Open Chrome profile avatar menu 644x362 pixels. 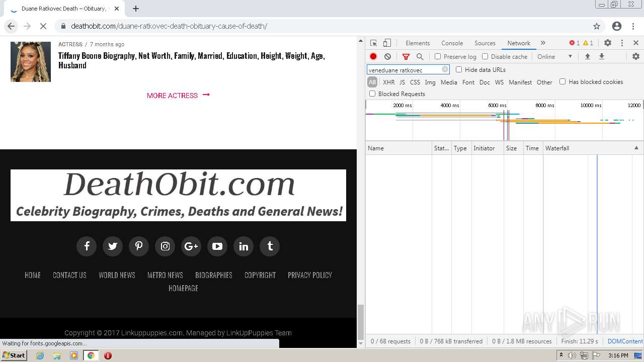[617, 26]
